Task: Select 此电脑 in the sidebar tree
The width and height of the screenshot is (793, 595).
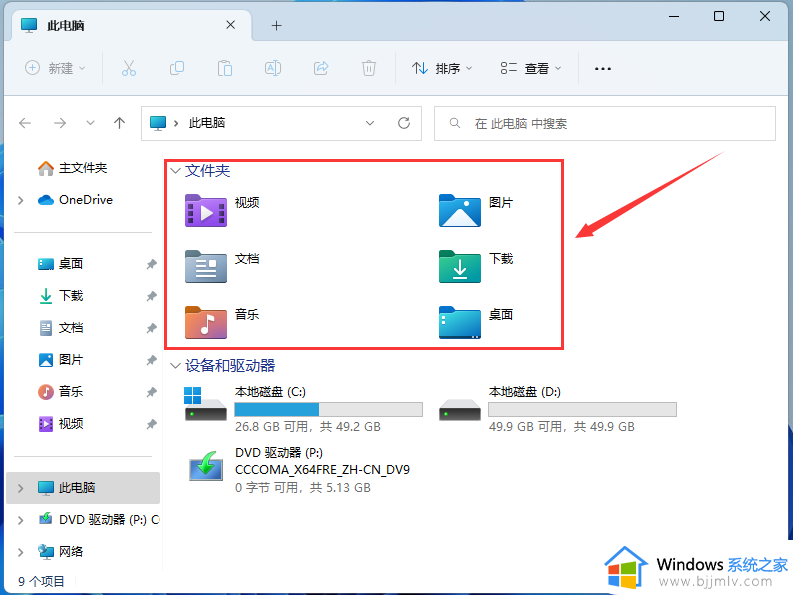Action: pyautogui.click(x=83, y=488)
